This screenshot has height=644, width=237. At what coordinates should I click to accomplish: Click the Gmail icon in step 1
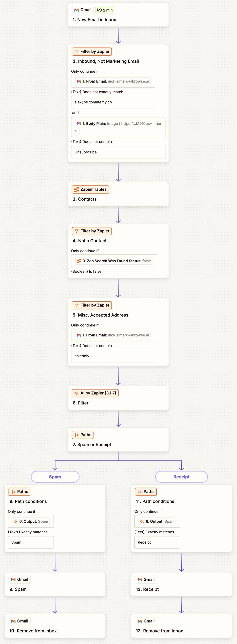76,10
